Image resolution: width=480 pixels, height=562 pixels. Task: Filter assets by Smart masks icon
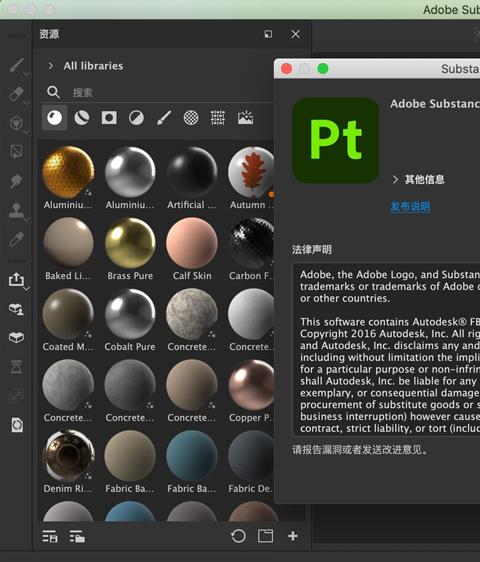tap(109, 118)
